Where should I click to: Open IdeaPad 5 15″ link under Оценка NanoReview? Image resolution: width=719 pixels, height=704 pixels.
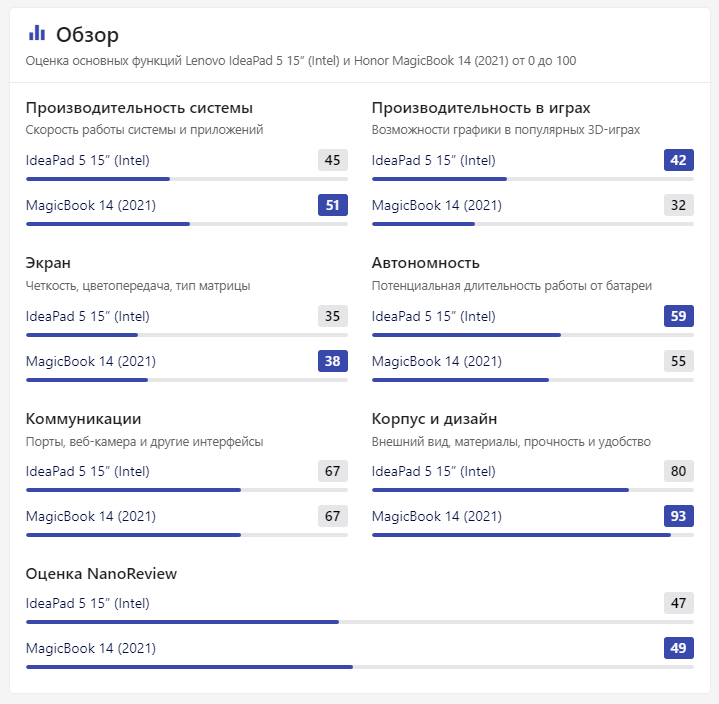click(88, 604)
